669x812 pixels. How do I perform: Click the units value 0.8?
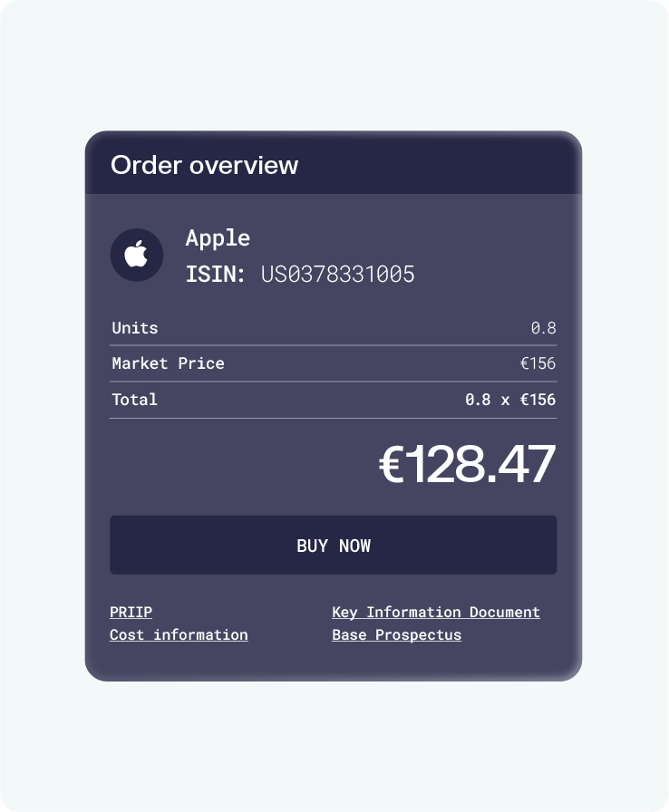(543, 328)
